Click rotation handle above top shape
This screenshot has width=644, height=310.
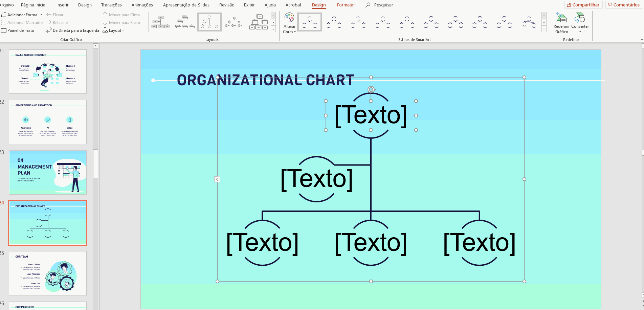click(x=371, y=90)
